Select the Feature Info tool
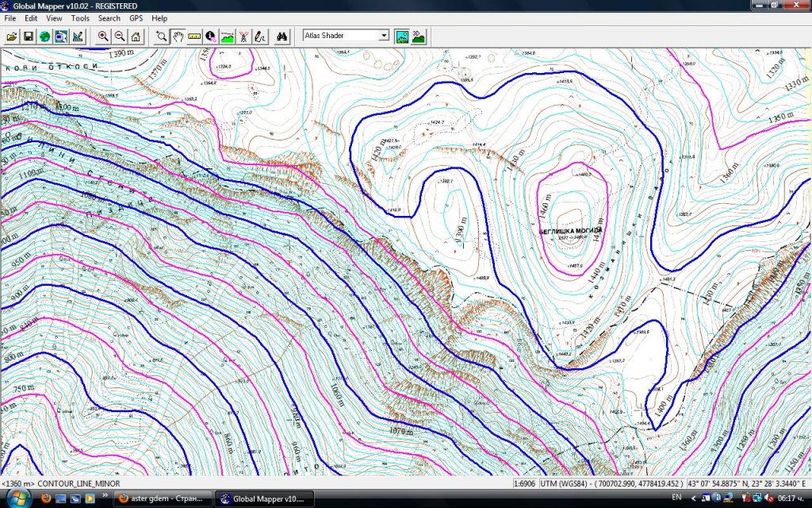 211,37
